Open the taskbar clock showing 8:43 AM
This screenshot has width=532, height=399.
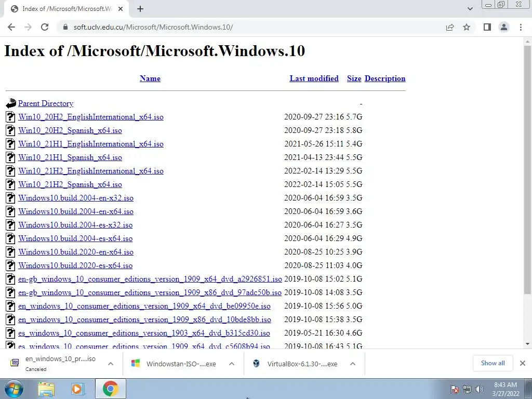point(506,389)
